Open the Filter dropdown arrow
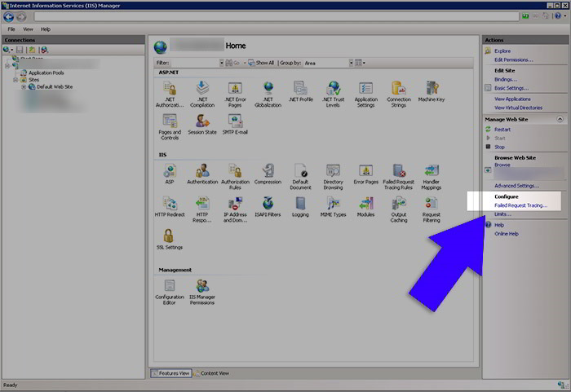The height and width of the screenshot is (392, 571). [221, 63]
